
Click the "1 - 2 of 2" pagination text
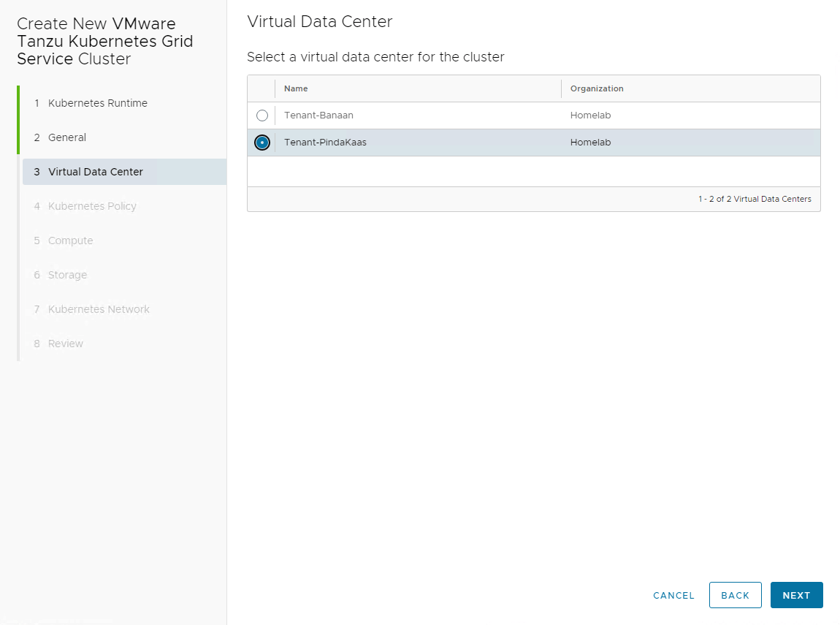tap(754, 199)
